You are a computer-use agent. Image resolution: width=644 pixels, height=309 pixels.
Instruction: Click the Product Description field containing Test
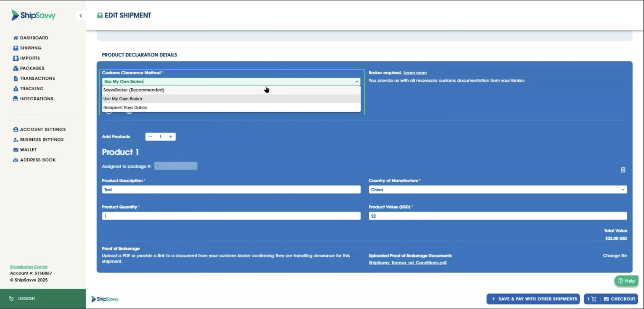(x=231, y=190)
